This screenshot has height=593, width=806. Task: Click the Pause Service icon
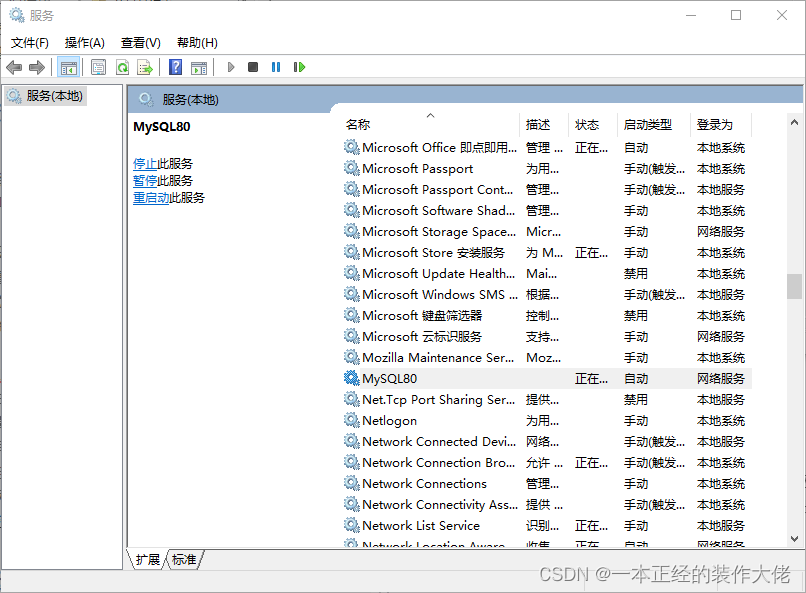[x=276, y=67]
